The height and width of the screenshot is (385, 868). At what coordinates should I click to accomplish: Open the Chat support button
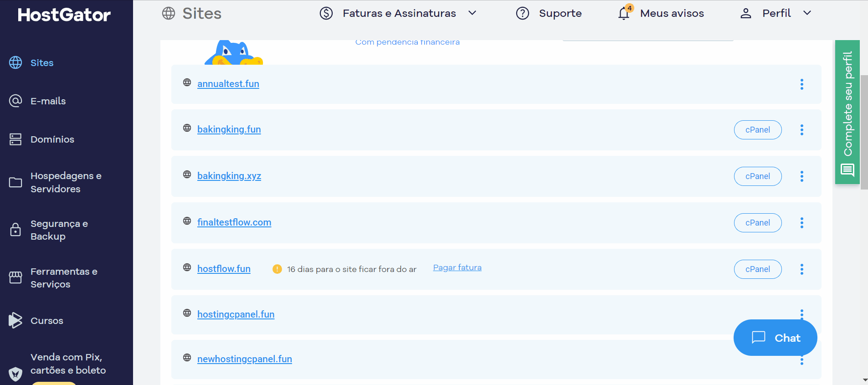(x=776, y=338)
